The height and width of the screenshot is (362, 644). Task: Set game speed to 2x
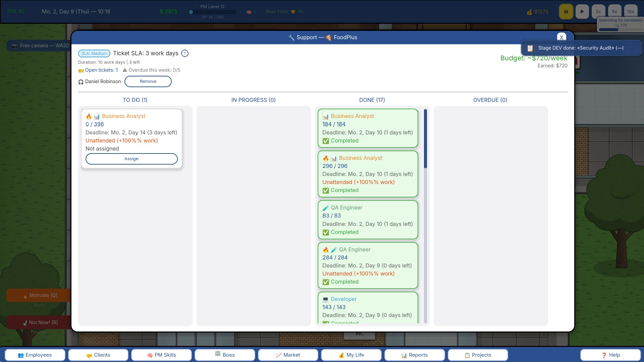tap(598, 12)
